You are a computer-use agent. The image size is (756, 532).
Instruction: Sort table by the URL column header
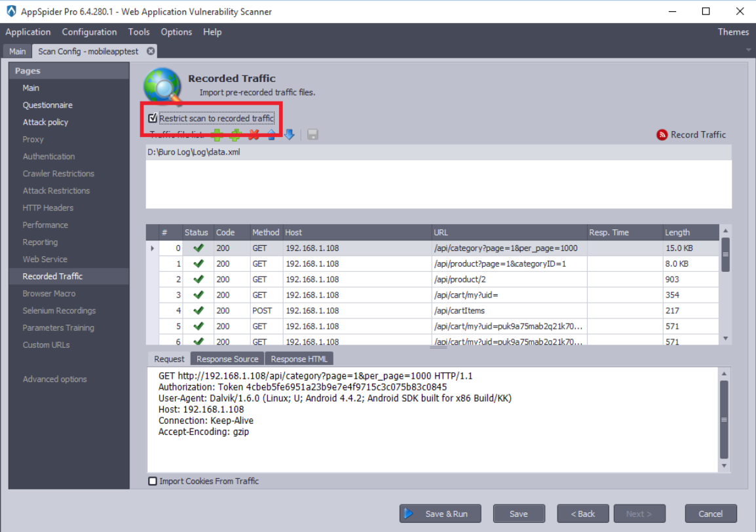click(x=508, y=233)
